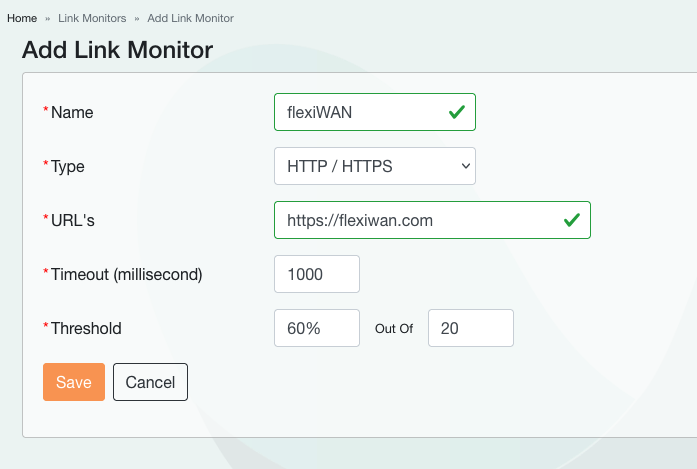Click the Threshold percentage field showing 60%
The width and height of the screenshot is (697, 469).
tap(316, 328)
